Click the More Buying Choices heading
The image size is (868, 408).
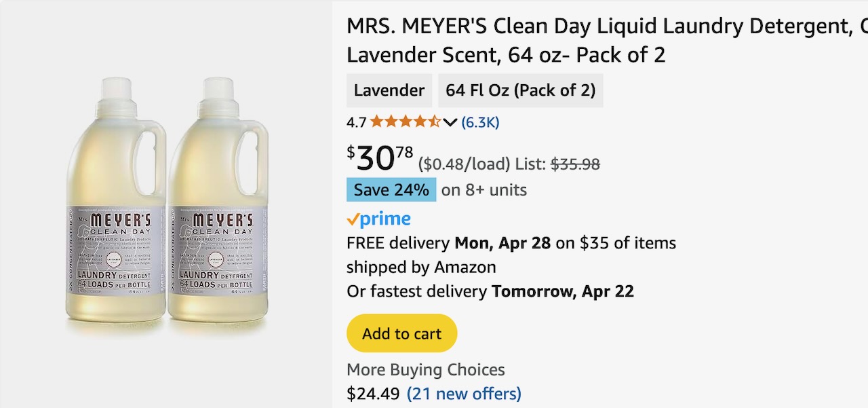coord(426,370)
